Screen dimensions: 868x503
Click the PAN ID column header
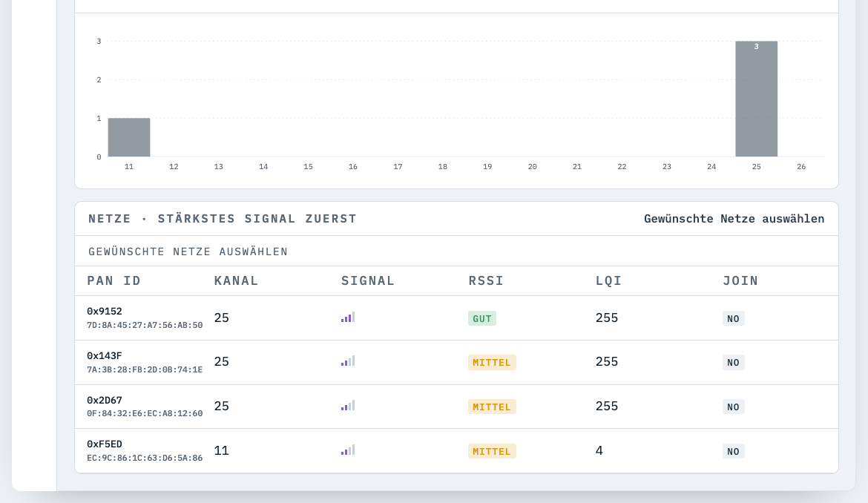pyautogui.click(x=114, y=280)
